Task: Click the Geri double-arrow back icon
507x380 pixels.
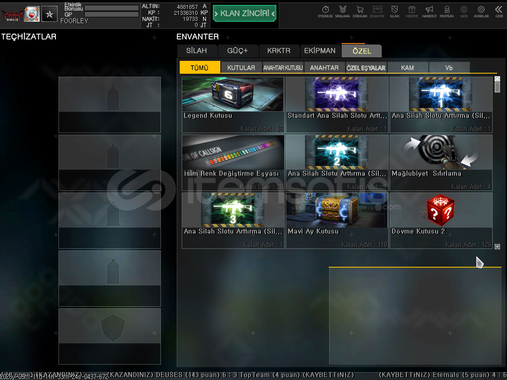Action: click(x=499, y=11)
